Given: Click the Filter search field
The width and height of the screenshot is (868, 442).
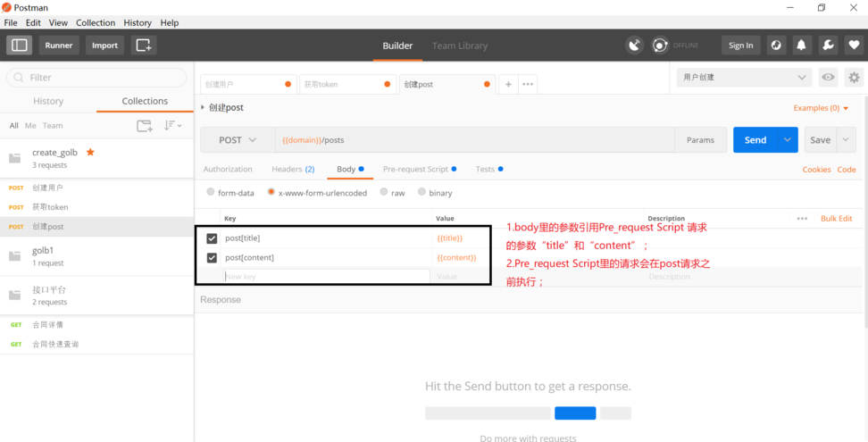Looking at the screenshot, I should point(96,78).
